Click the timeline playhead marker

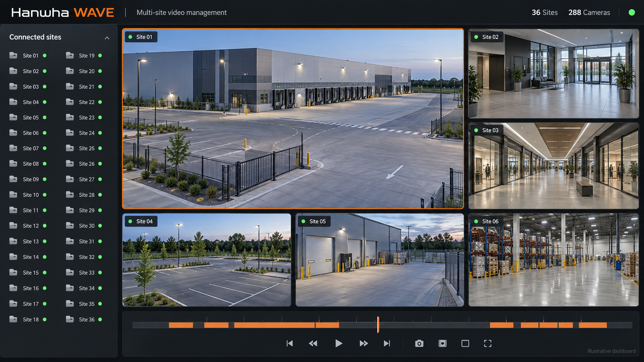coord(378,325)
